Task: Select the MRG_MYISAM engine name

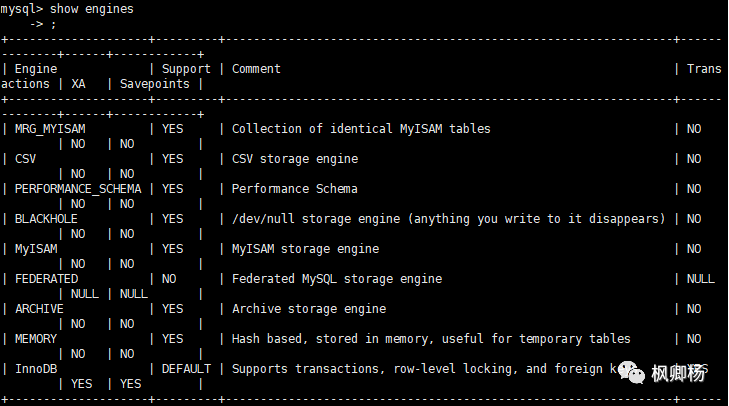Action: pyautogui.click(x=52, y=129)
